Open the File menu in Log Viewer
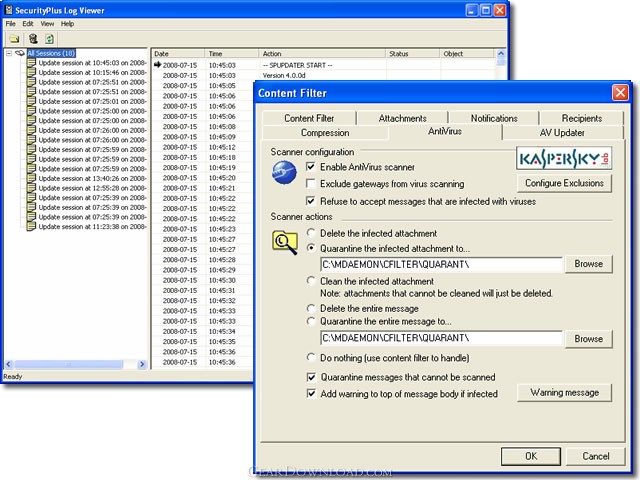The image size is (640, 480). [11, 24]
